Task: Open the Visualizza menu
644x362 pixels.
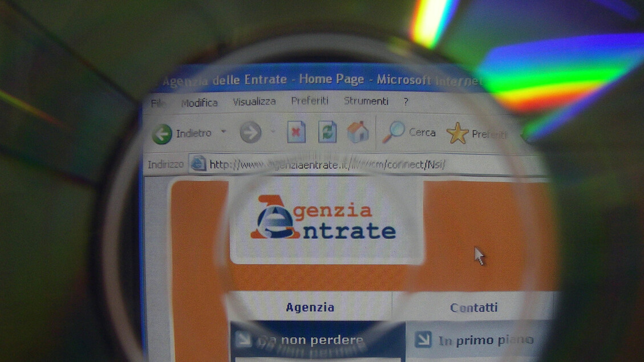Action: click(254, 101)
